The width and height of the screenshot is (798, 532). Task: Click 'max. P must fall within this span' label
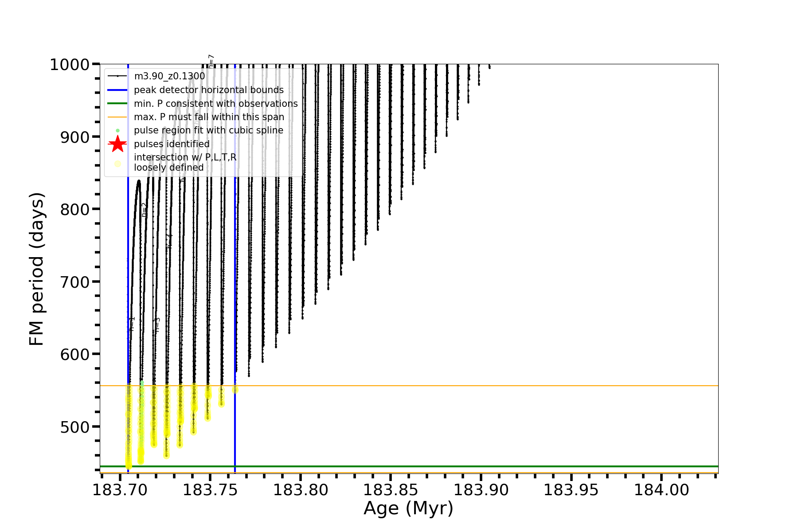209,117
